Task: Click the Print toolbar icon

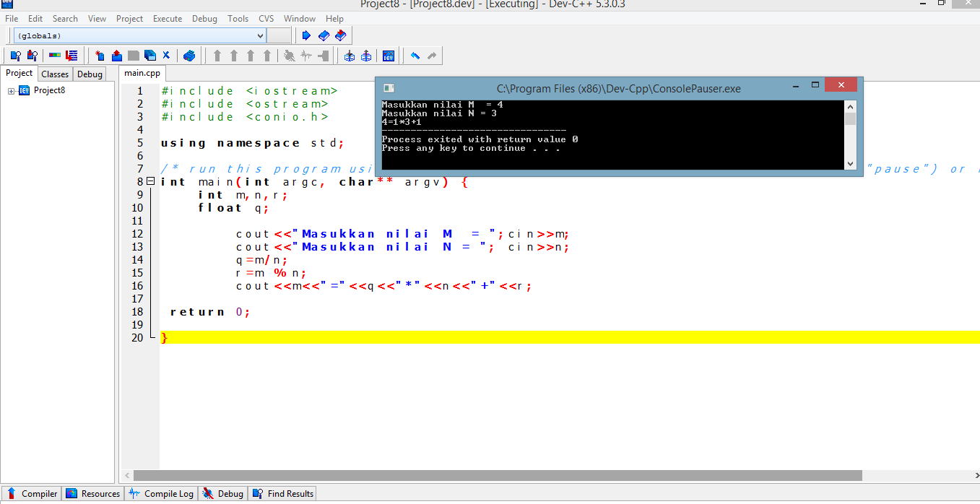Action: [x=189, y=56]
